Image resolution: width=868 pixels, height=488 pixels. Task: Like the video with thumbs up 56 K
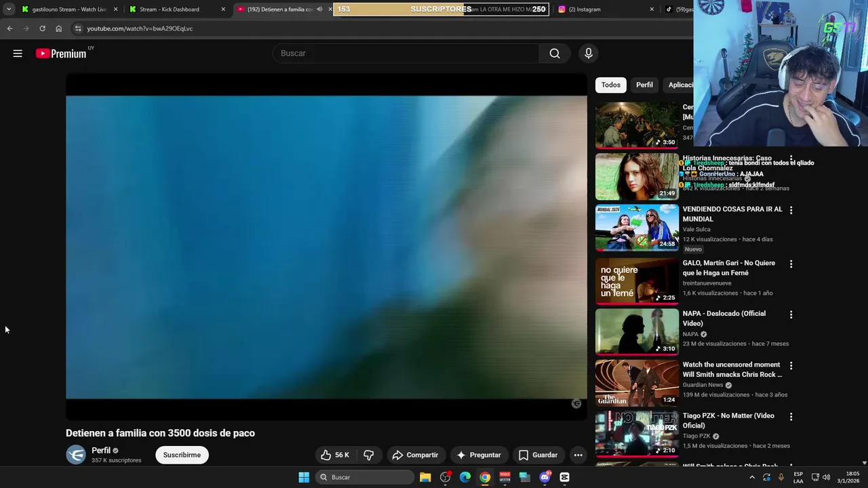point(335,455)
